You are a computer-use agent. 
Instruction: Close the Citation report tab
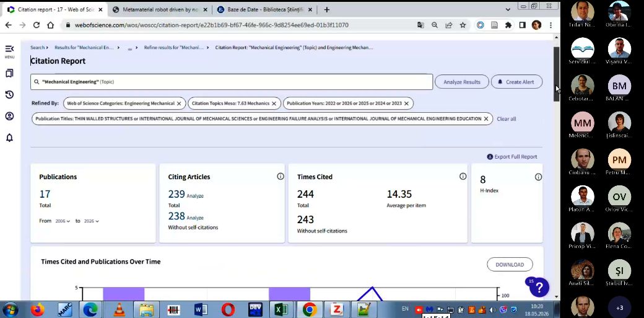tap(100, 9)
